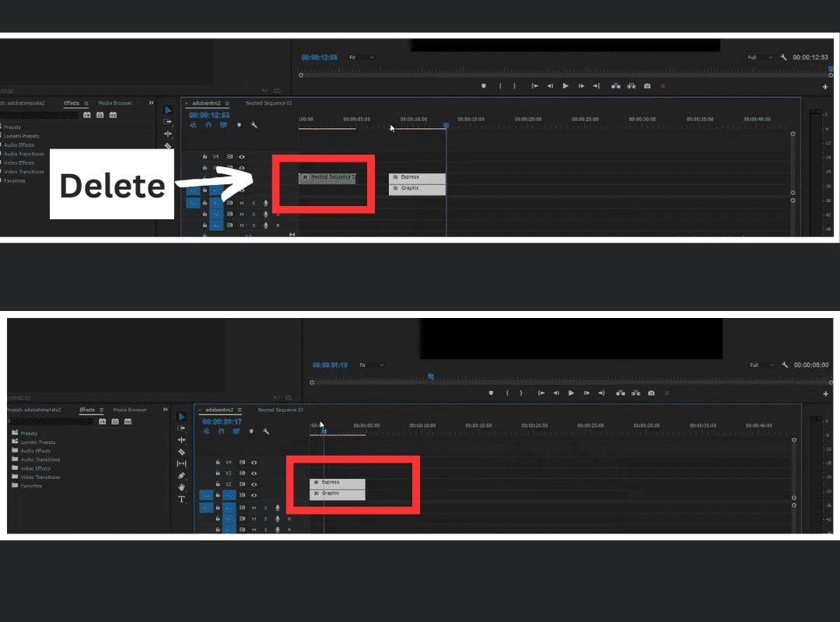Pick the Pen tool in lower screenshot

(x=181, y=475)
